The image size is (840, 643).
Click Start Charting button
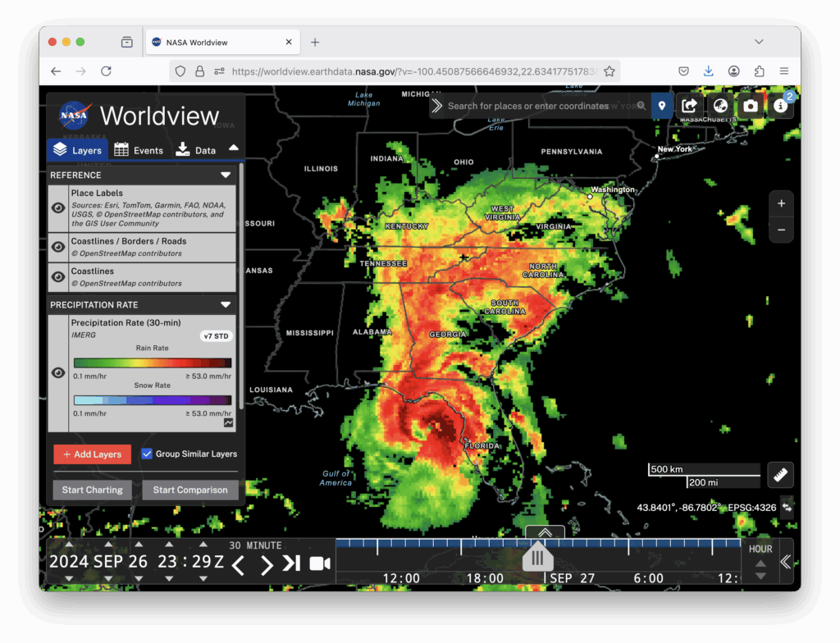click(92, 490)
